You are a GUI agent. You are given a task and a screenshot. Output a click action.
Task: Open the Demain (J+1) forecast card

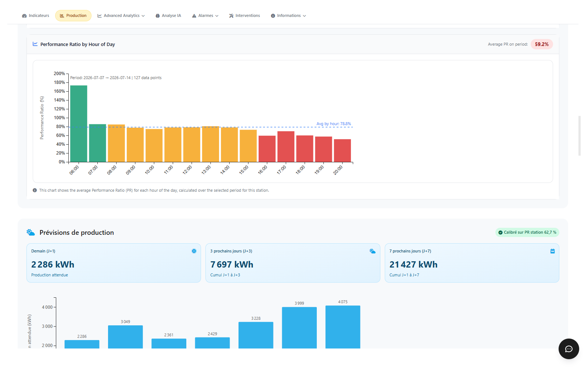pyautogui.click(x=114, y=263)
